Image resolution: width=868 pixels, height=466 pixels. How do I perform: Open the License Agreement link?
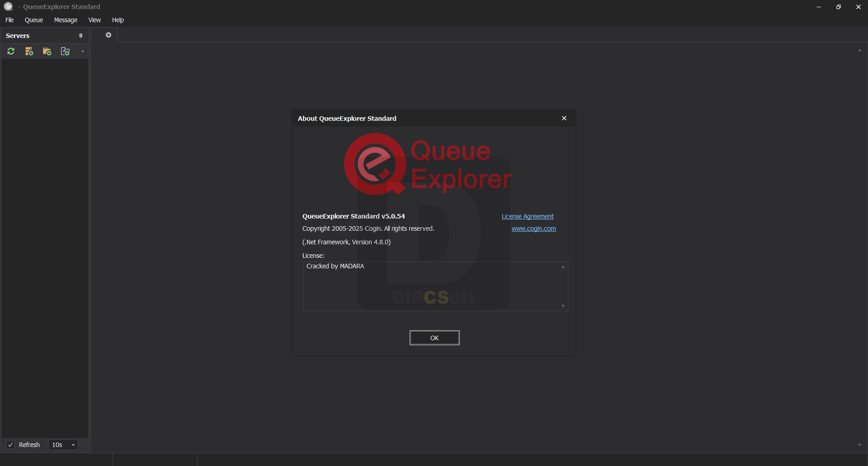point(528,216)
